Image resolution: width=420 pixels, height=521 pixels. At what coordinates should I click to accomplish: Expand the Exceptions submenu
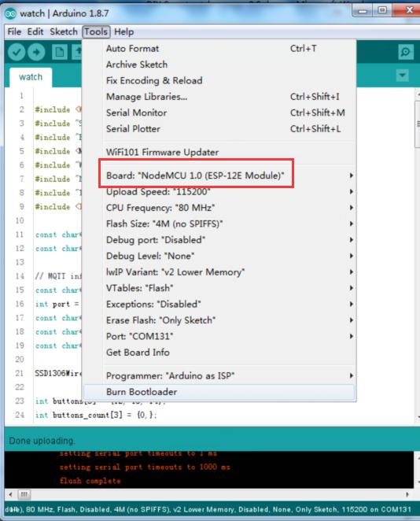pos(219,304)
